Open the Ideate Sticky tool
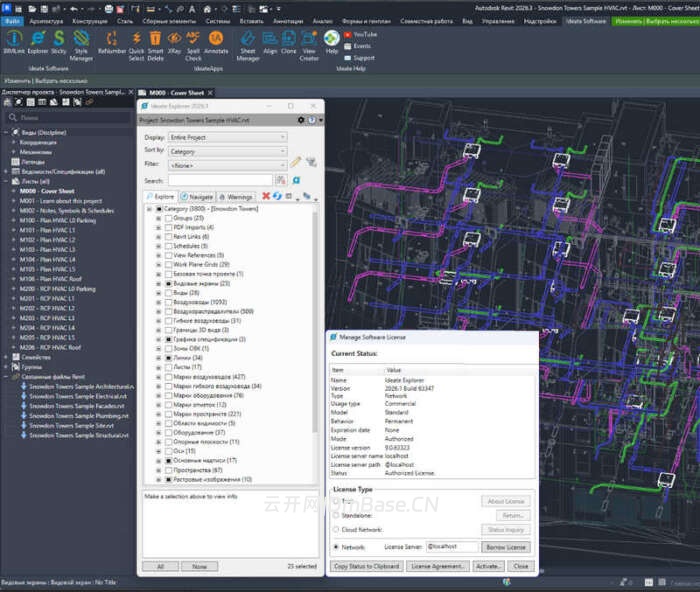 tap(58, 42)
